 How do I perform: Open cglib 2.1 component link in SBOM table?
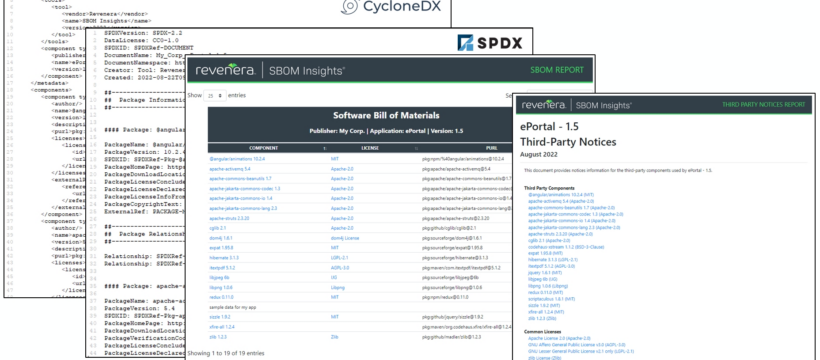218,228
